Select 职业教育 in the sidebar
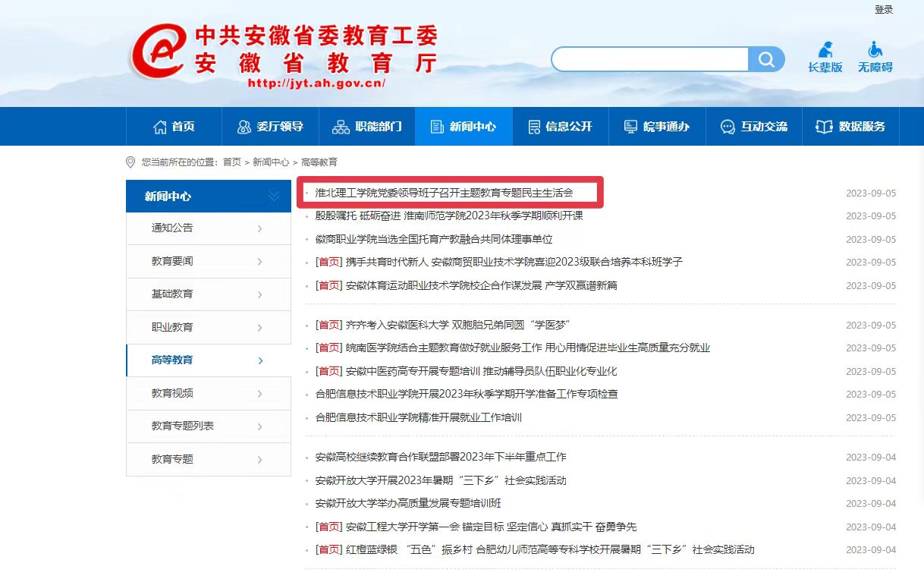This screenshot has width=924, height=582. click(x=172, y=327)
